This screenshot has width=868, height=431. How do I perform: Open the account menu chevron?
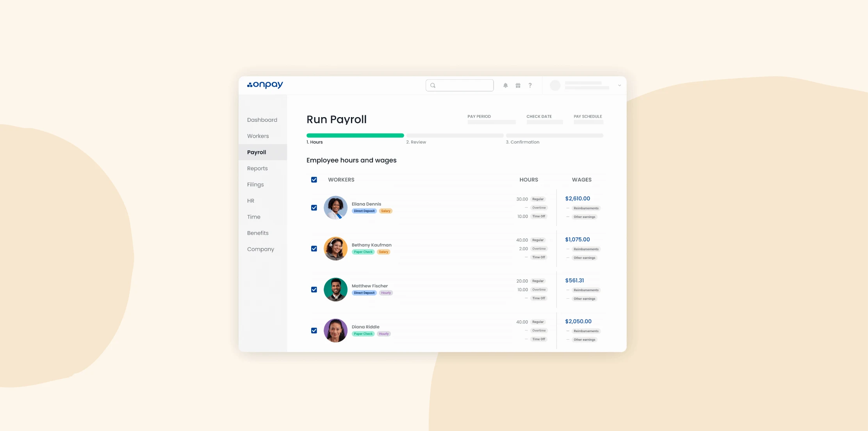pos(619,85)
